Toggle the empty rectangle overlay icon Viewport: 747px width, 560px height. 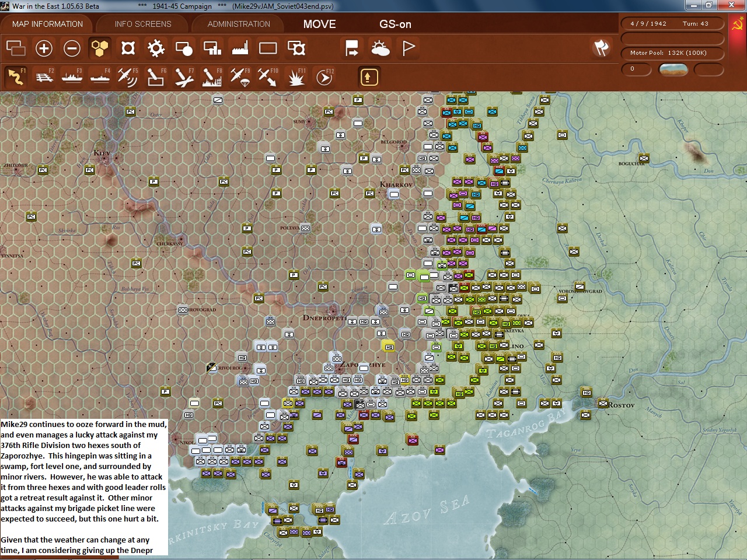[268, 48]
